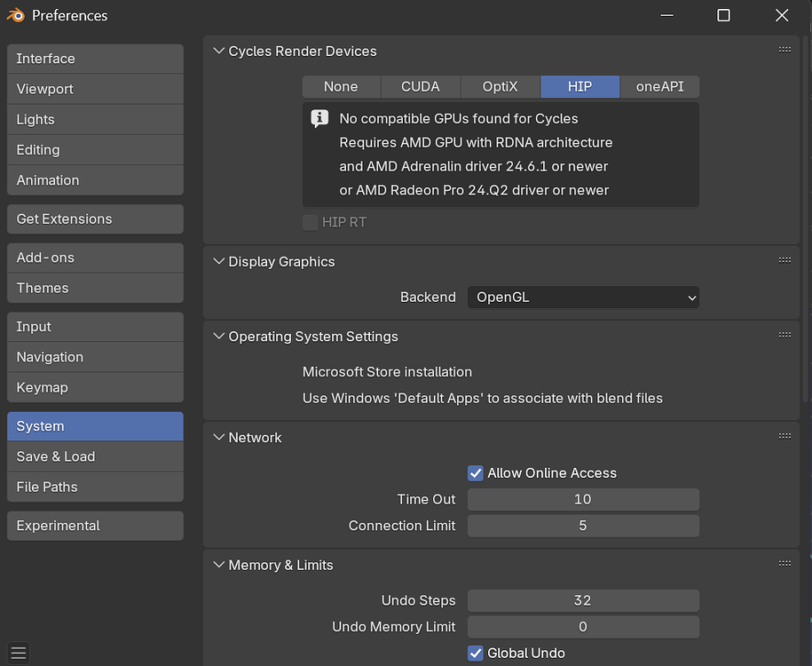
Task: Click the Undo Steps value slider
Action: [583, 600]
